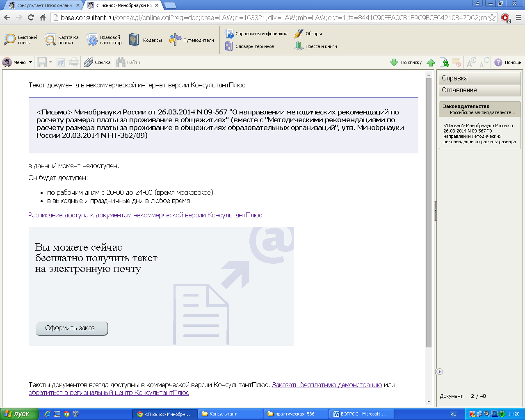Viewport: 525px width, 420px height.
Task: Open Помощь help
Action: [508, 62]
